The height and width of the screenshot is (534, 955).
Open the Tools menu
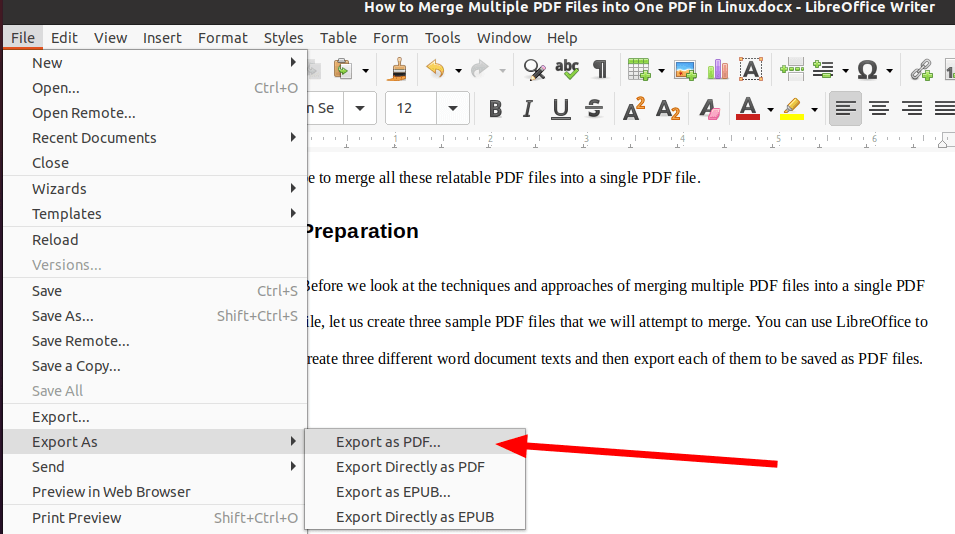[x=442, y=38]
